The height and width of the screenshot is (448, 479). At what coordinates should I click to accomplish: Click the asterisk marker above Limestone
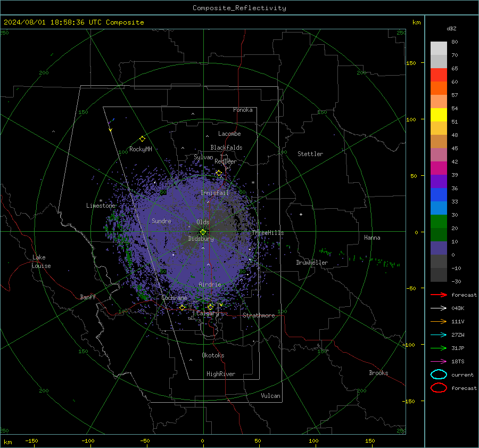tap(101, 201)
